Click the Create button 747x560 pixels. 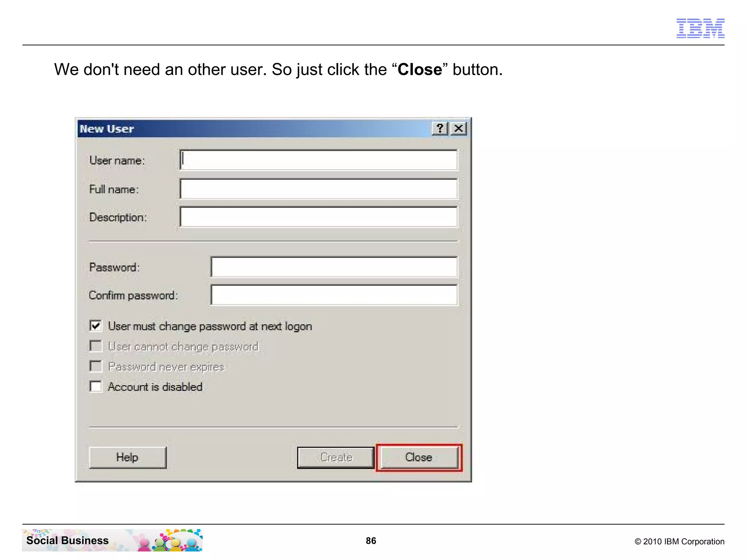pos(336,458)
